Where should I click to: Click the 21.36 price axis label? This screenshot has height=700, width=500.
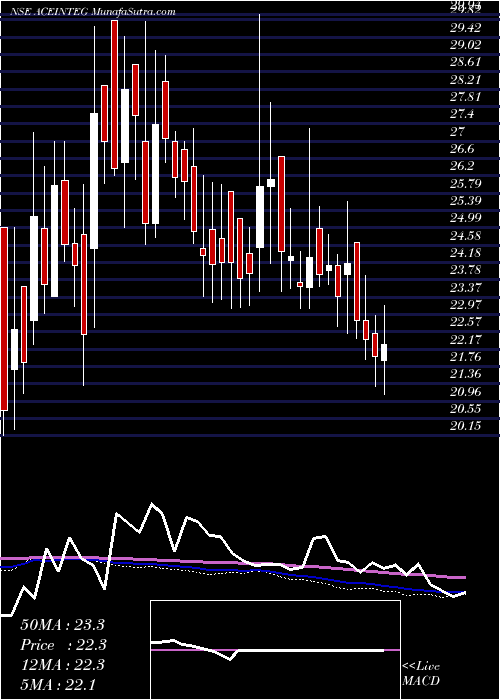click(465, 374)
